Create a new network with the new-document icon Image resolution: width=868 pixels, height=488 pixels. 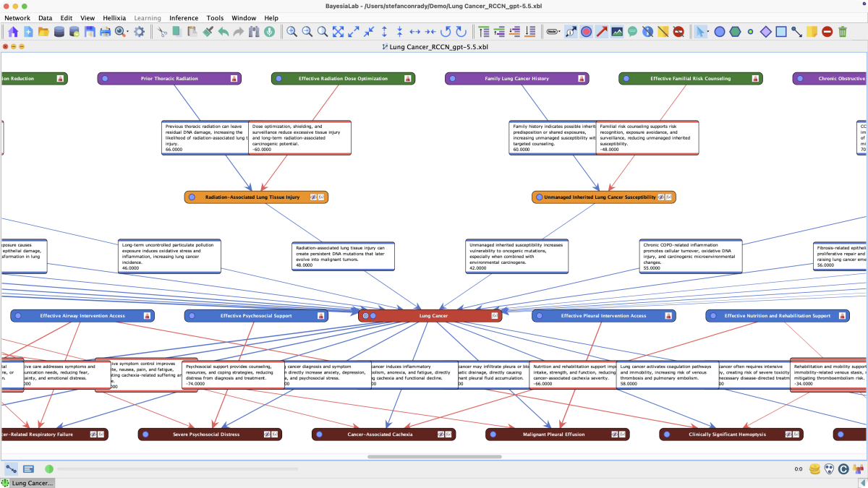[x=28, y=32]
